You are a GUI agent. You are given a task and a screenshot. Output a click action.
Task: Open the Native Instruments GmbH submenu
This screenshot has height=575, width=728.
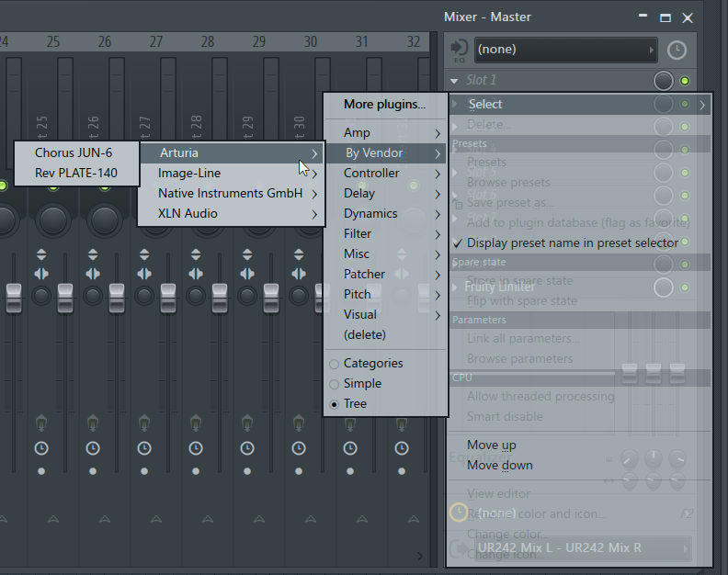232,194
